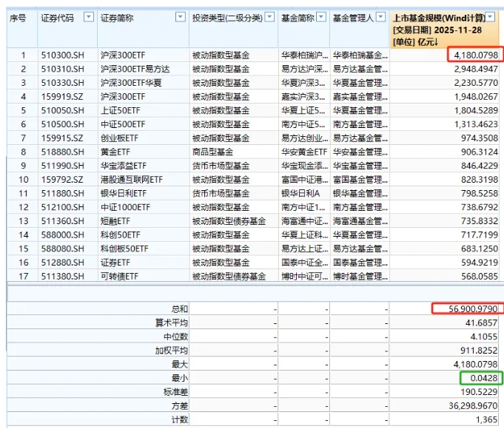
Task: Click the scale value 974.3508
Action: click(x=480, y=138)
